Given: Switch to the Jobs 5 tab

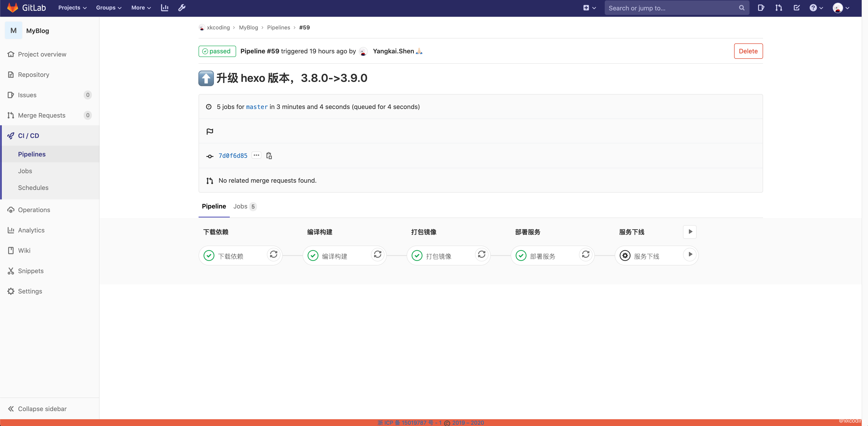Looking at the screenshot, I should (x=245, y=206).
